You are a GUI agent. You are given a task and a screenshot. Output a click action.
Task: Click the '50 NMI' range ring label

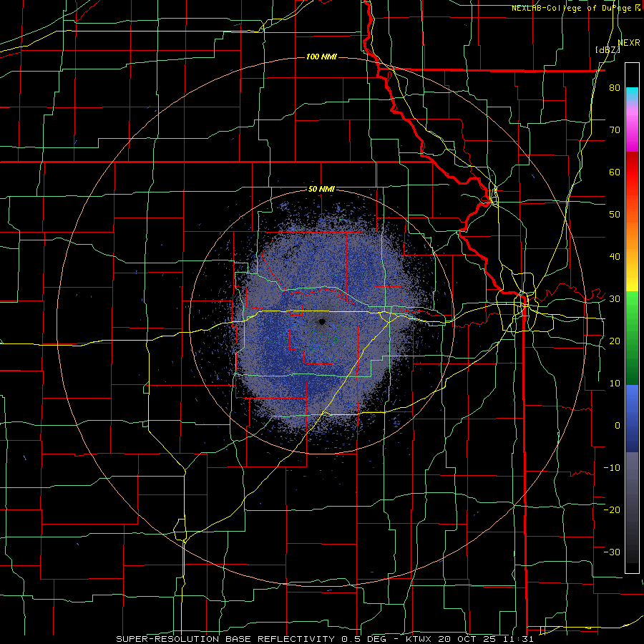[x=321, y=189]
